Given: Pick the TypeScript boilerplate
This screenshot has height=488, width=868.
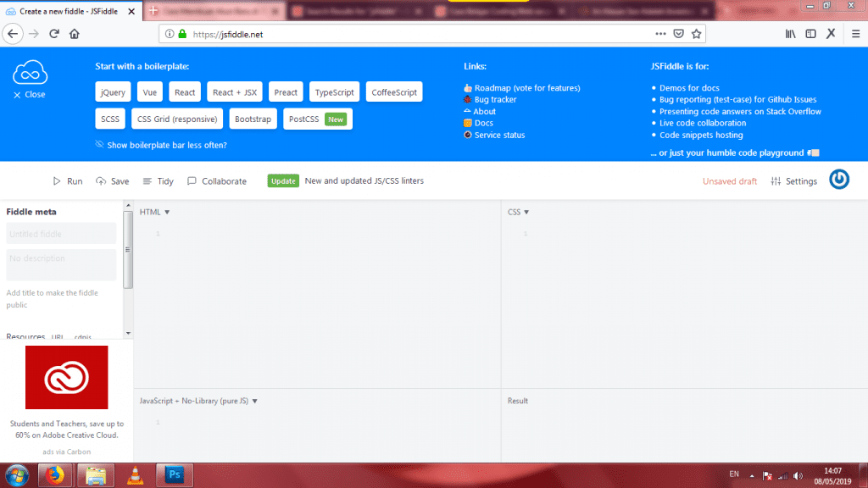Looking at the screenshot, I should (334, 91).
